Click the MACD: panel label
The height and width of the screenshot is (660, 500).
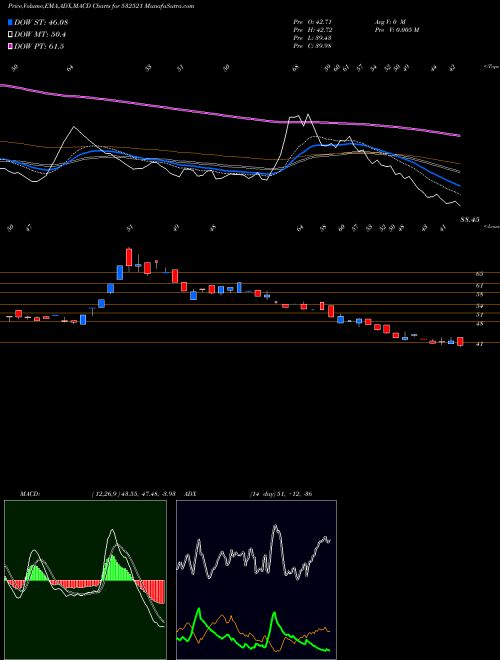30,494
